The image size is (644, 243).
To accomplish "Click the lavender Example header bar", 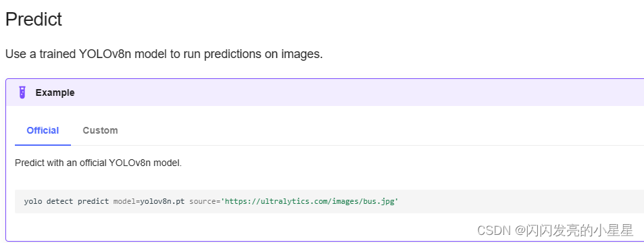I will tap(325, 92).
